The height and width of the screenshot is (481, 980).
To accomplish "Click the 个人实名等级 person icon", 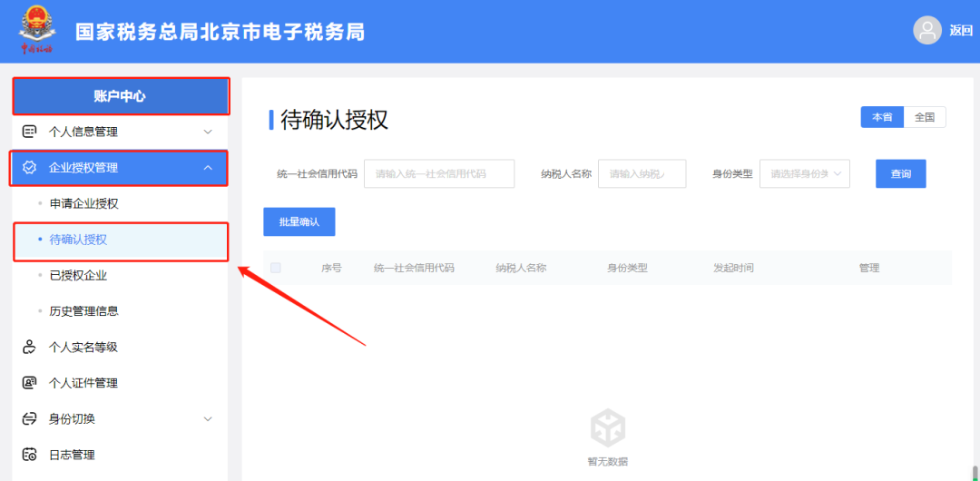I will coord(29,348).
